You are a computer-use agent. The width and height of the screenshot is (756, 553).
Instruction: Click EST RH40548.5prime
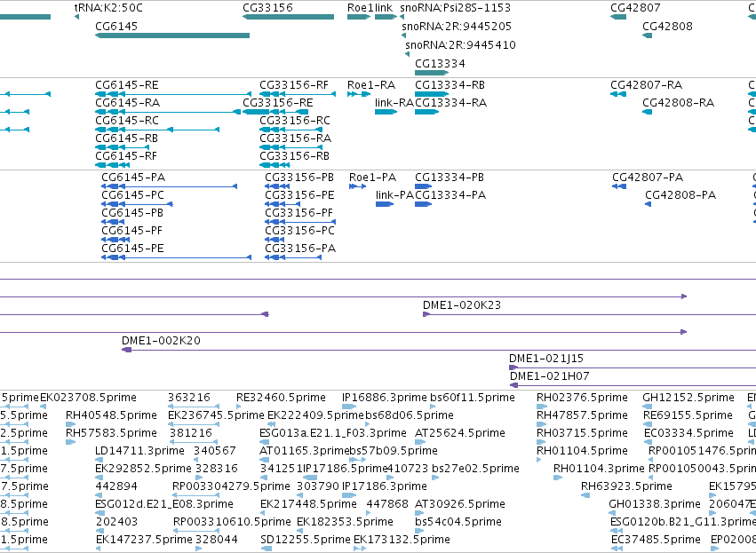[111, 415]
